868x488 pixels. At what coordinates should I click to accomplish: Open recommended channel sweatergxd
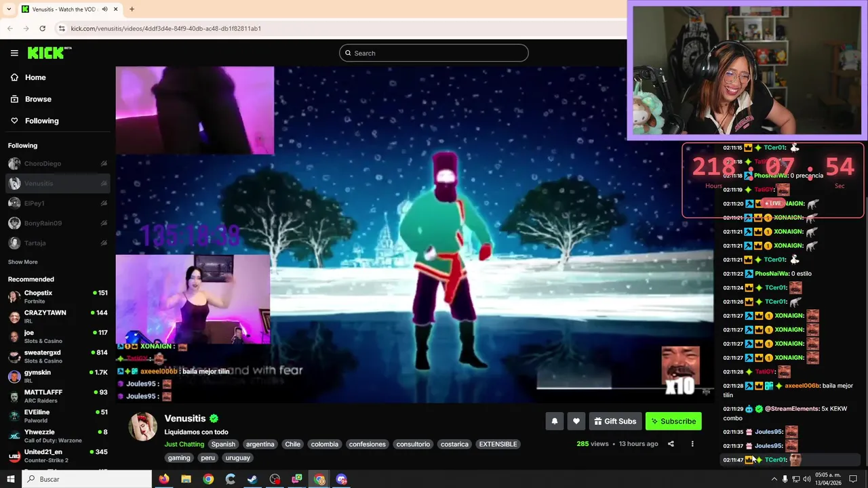[57, 357]
